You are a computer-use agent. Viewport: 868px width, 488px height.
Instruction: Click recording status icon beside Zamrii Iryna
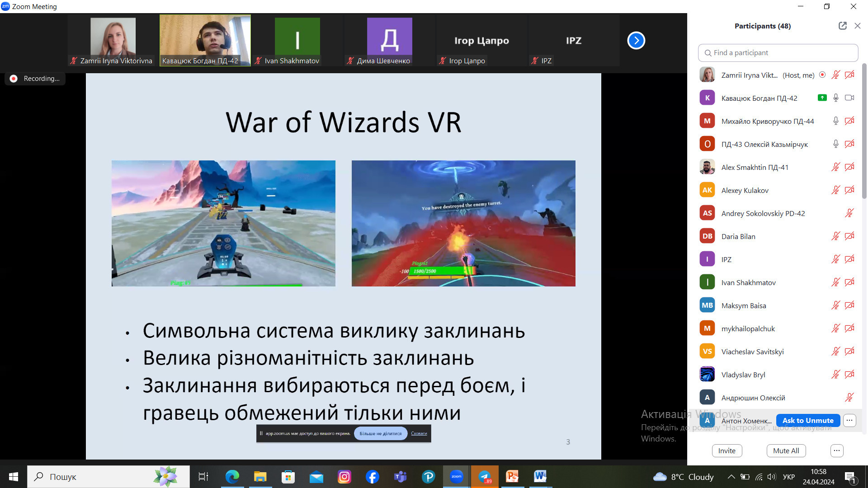pos(822,75)
